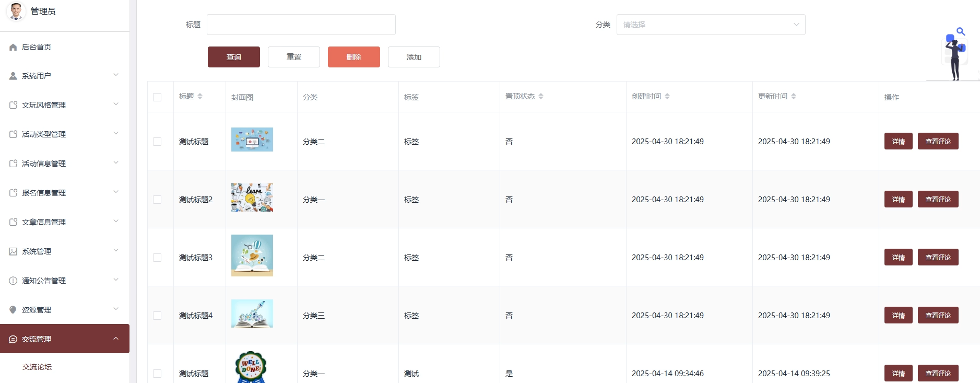Screen dimensions: 980x383
Task: Select the 测试标题 row with 分类二
Action: [x=157, y=142]
